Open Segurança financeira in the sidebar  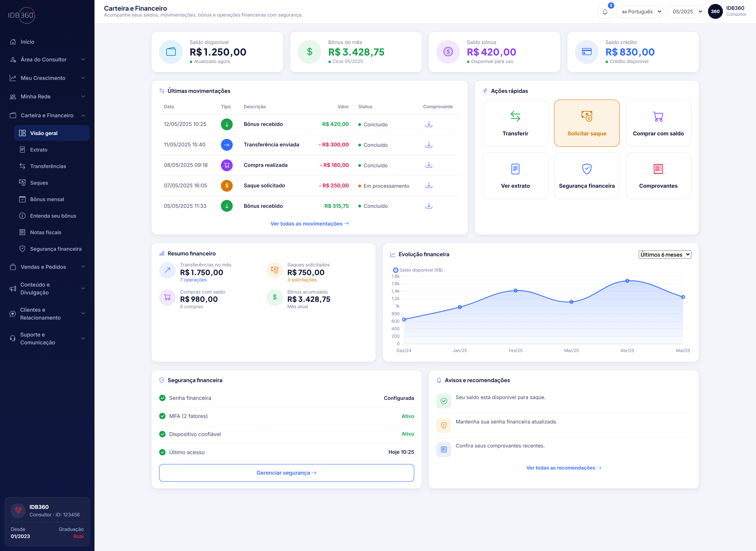52,249
